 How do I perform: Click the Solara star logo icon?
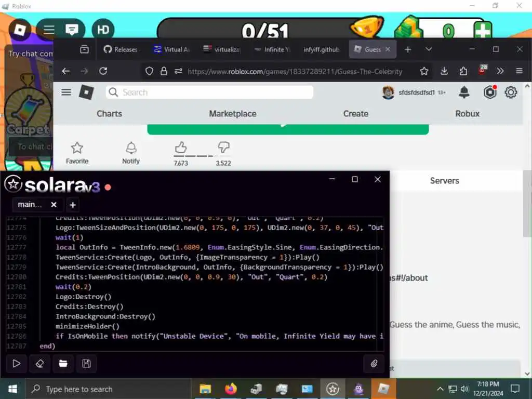click(14, 184)
